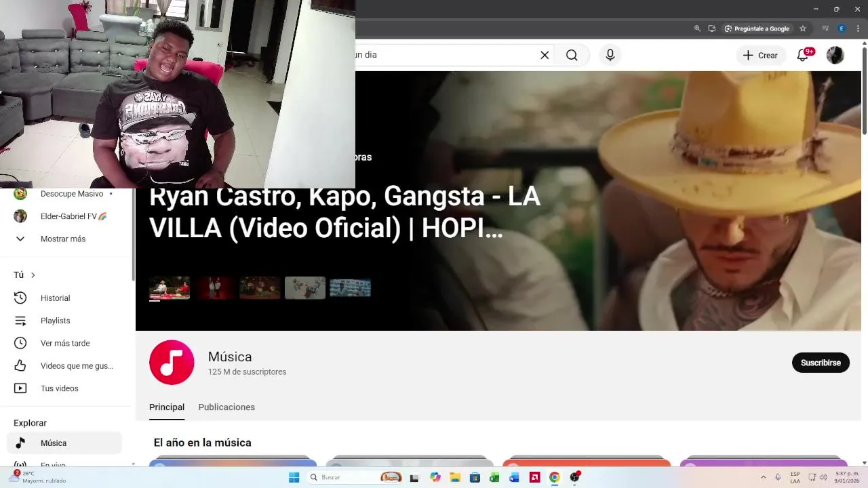Bookmark this page with star icon
This screenshot has width=868, height=488.
coord(803,28)
